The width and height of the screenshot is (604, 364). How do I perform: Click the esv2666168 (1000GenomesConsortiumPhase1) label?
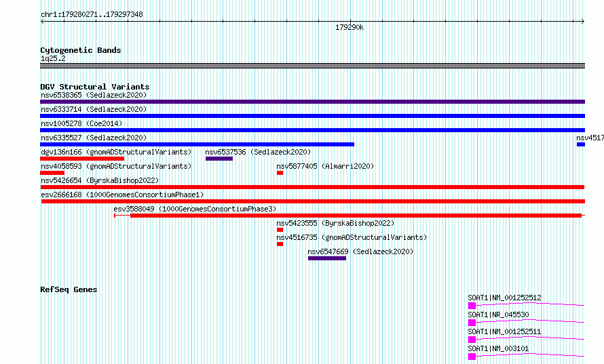pos(122,195)
